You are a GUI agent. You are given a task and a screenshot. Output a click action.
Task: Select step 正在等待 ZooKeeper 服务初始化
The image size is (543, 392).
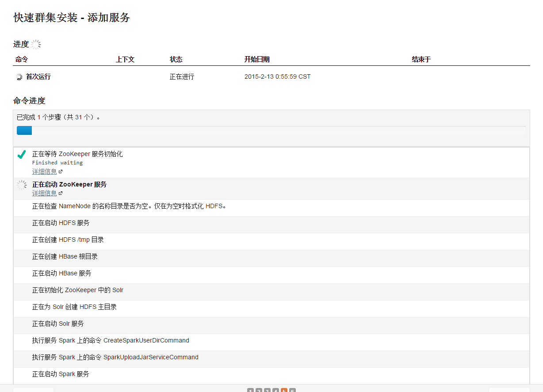[77, 154]
